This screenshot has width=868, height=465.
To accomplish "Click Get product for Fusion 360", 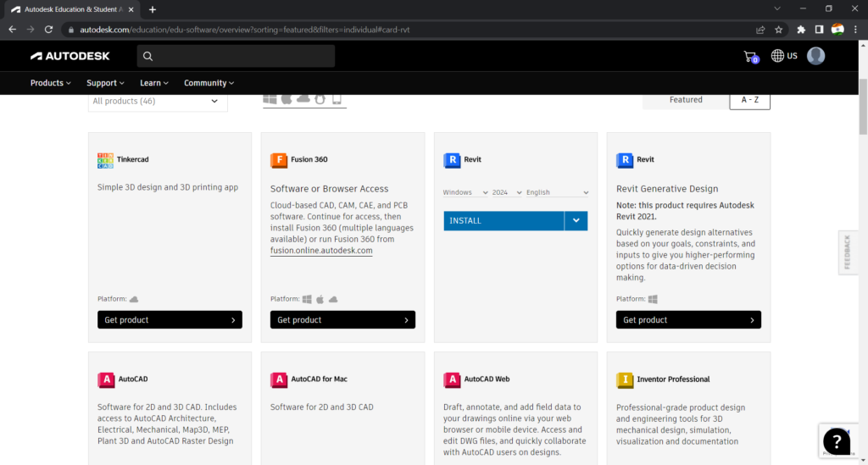I will pyautogui.click(x=342, y=319).
